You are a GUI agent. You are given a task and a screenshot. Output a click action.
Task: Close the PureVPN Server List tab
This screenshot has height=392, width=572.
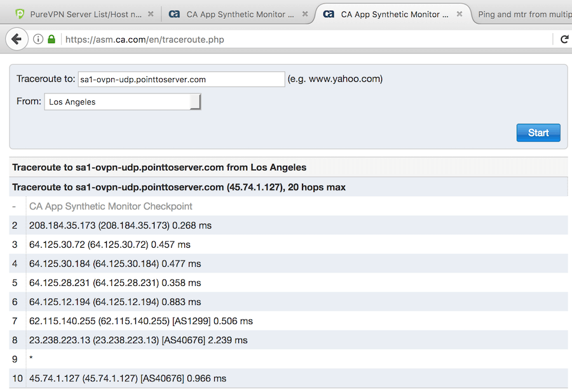click(x=150, y=14)
